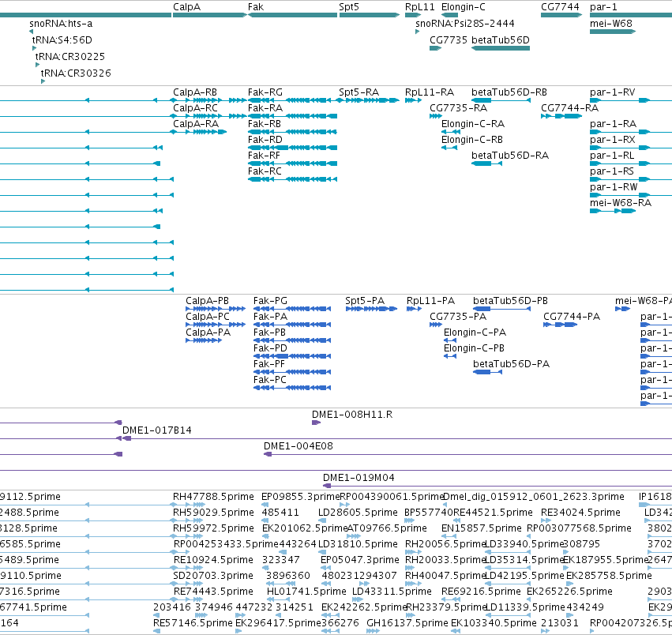Screen dimensions: 672x635
Task: Click the Elongin-C-RB transcript label
Action: 472,141
